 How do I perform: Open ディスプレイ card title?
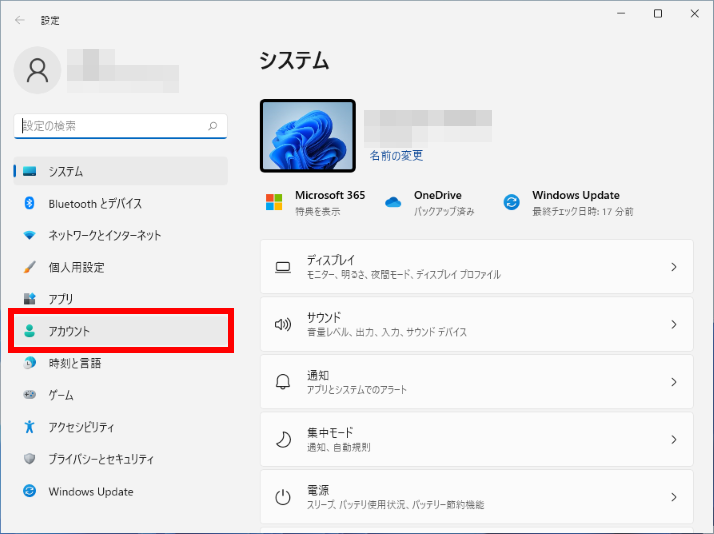coord(331,260)
